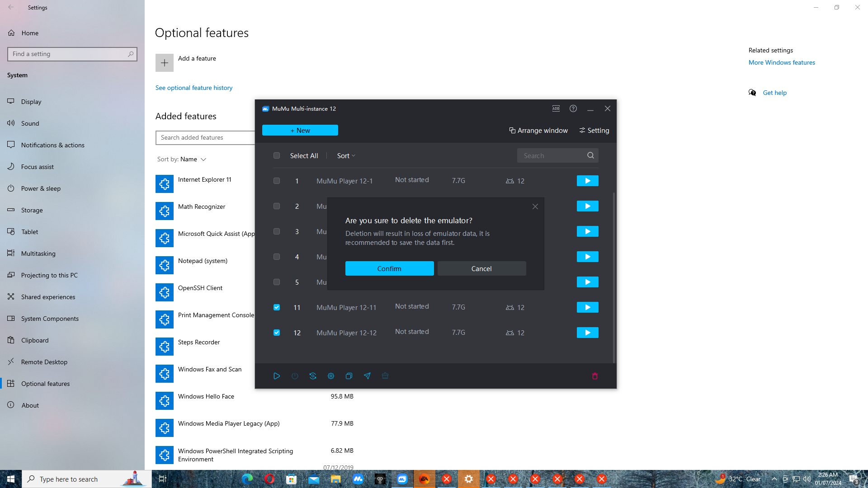Open the notification center on the taskbar
The width and height of the screenshot is (868, 488).
point(854,479)
